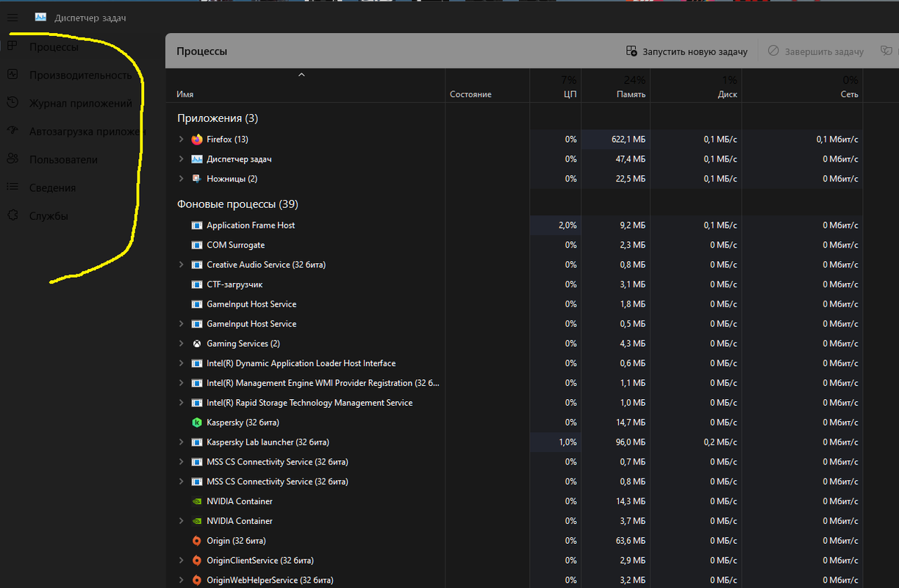Expand the Ножницы (2) process group
The width and height of the screenshot is (899, 588).
[181, 179]
